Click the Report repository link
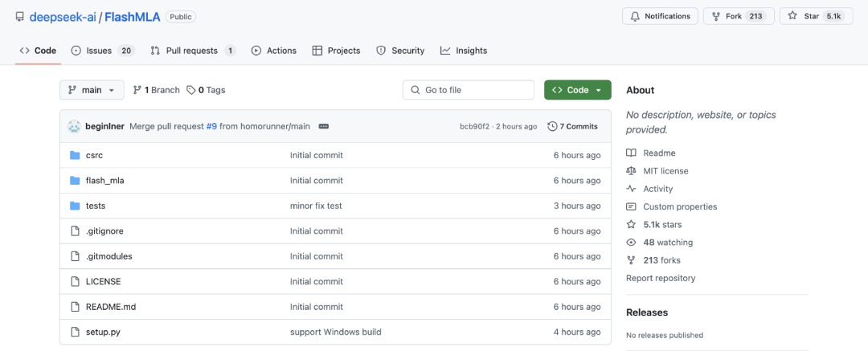 point(661,278)
